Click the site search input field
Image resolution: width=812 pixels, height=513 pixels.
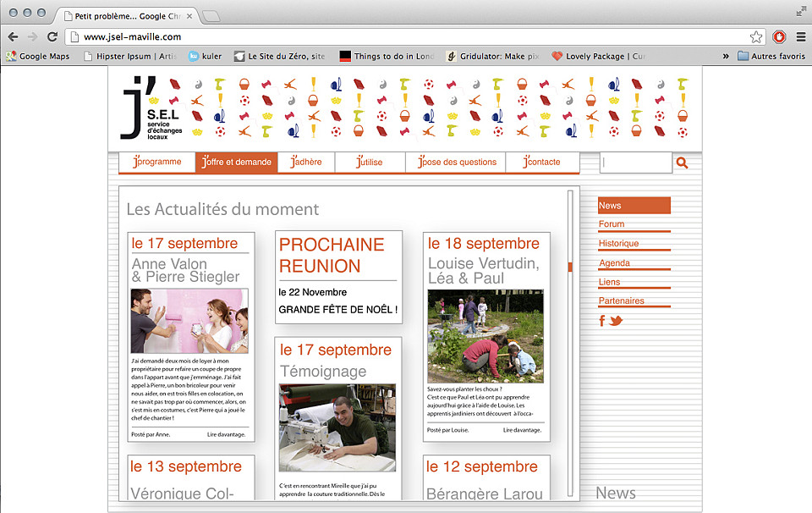click(636, 163)
